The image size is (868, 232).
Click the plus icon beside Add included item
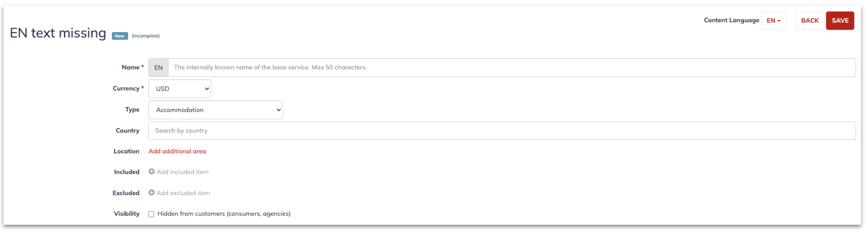pos(151,172)
